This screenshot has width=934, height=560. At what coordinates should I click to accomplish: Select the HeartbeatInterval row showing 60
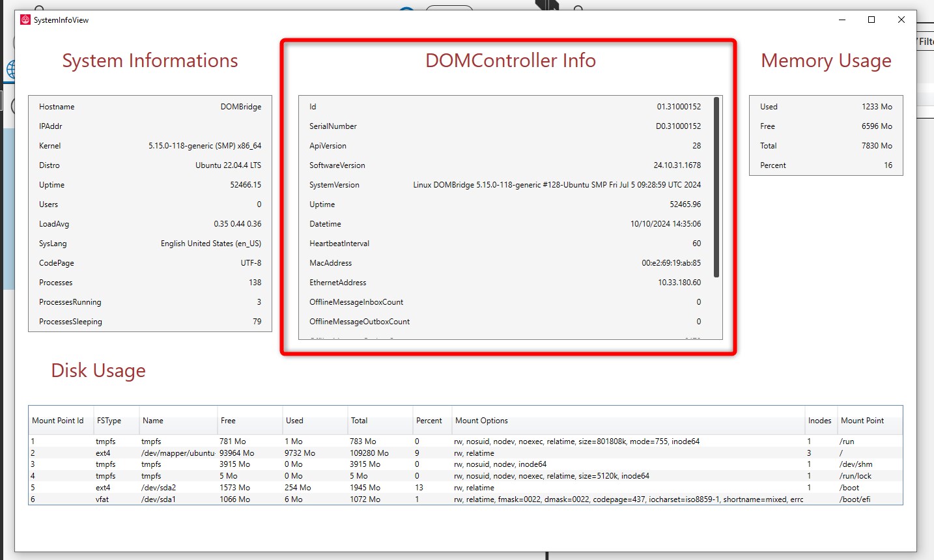click(505, 244)
